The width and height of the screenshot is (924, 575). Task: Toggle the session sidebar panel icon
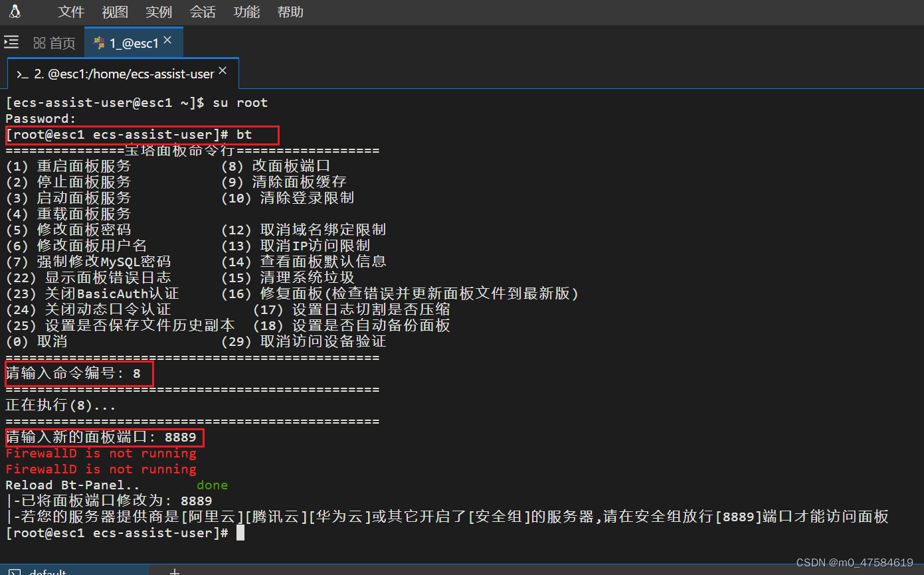tap(11, 42)
